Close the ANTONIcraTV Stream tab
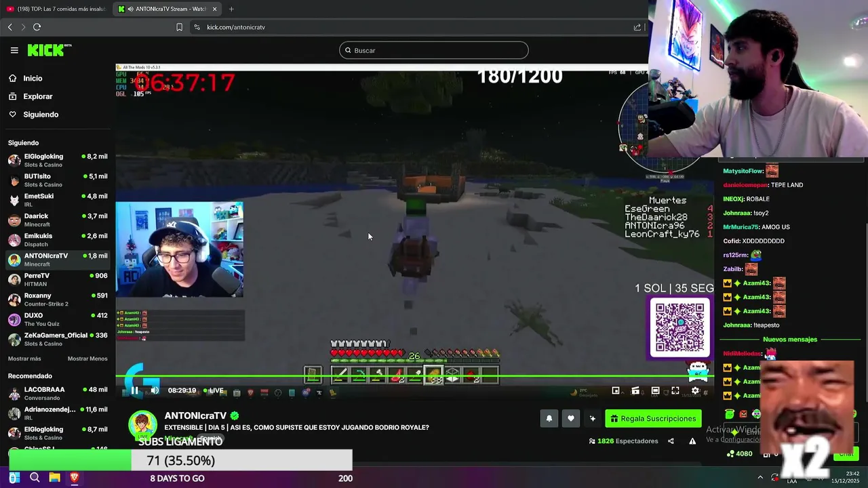This screenshot has height=488, width=868. (215, 9)
